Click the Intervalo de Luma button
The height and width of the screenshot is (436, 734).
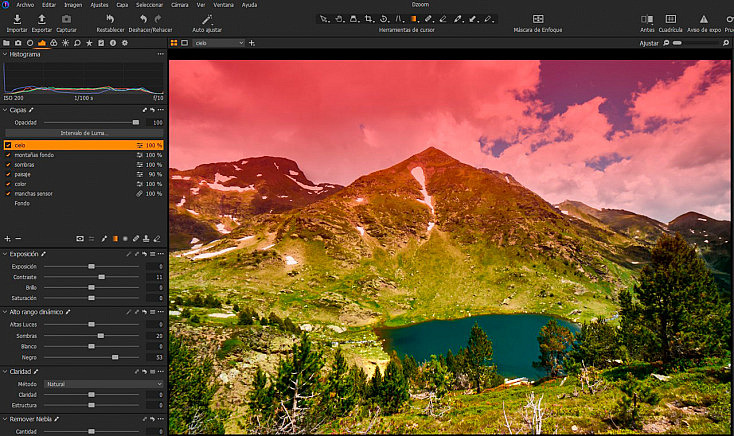pos(84,133)
